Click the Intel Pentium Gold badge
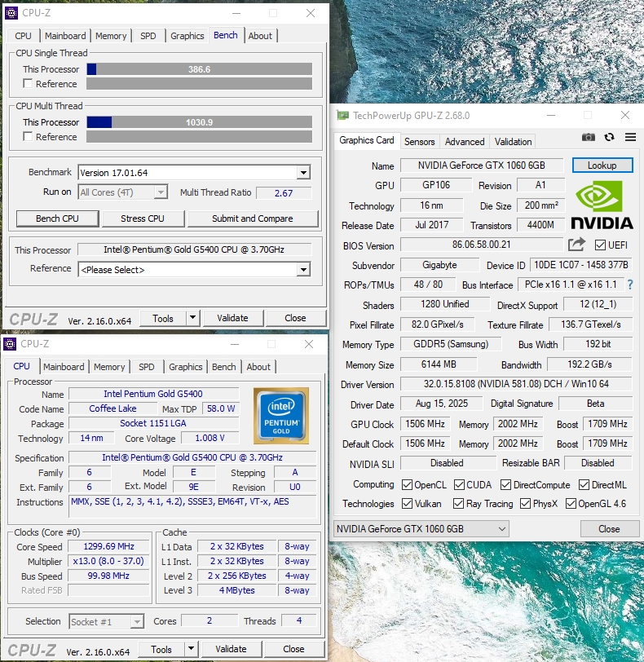Image resolution: width=644 pixels, height=662 pixels. [x=281, y=416]
